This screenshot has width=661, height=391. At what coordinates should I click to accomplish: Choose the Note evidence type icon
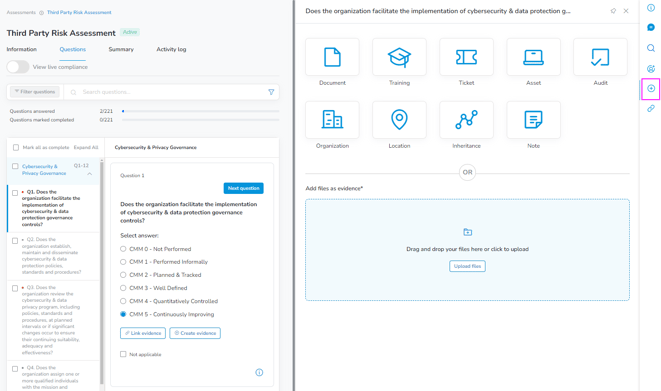[533, 120]
